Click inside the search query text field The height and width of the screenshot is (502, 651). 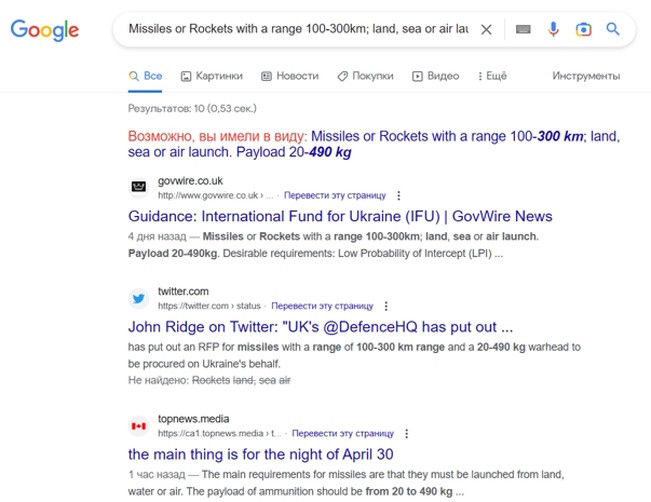tap(297, 30)
